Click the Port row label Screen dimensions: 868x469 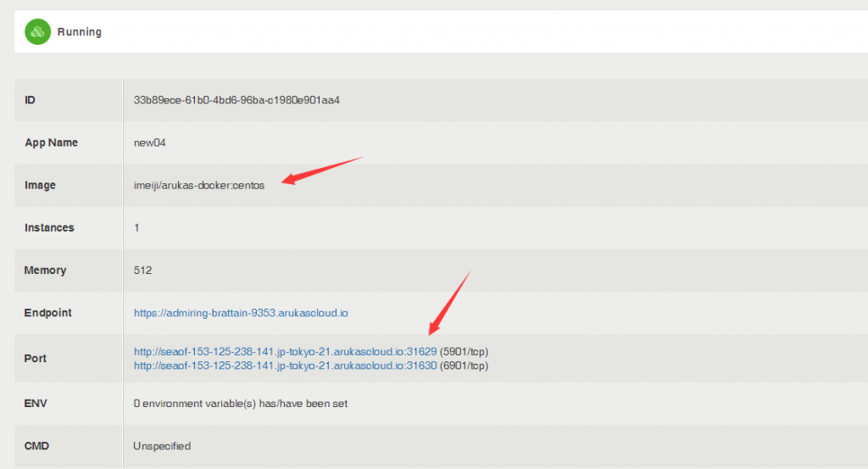[36, 359]
